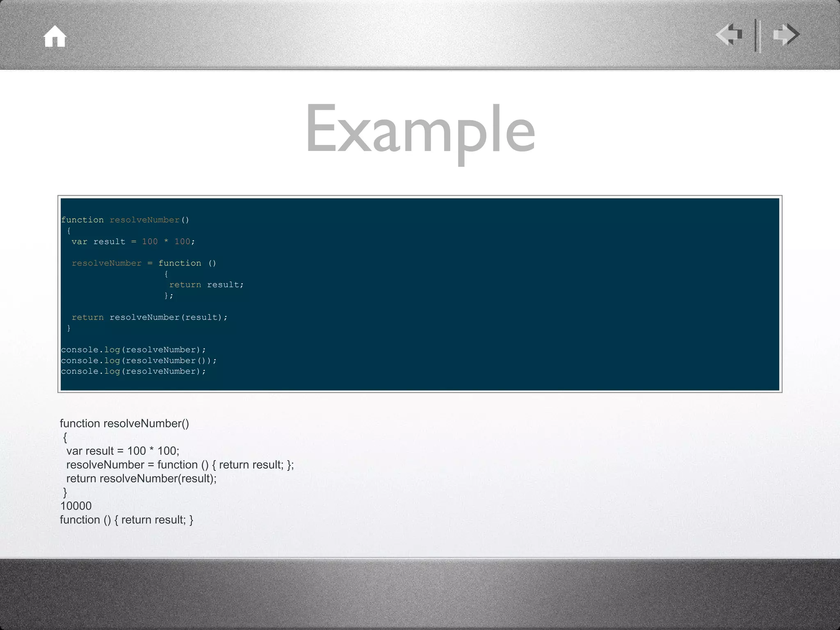Screen dimensions: 840x630
Task: Click the first console.log(resolveNumber); line
Action: coord(133,350)
